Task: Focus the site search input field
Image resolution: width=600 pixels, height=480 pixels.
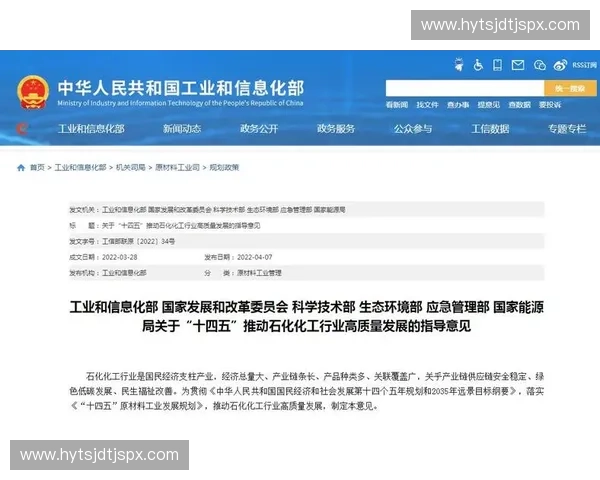Action: point(465,88)
